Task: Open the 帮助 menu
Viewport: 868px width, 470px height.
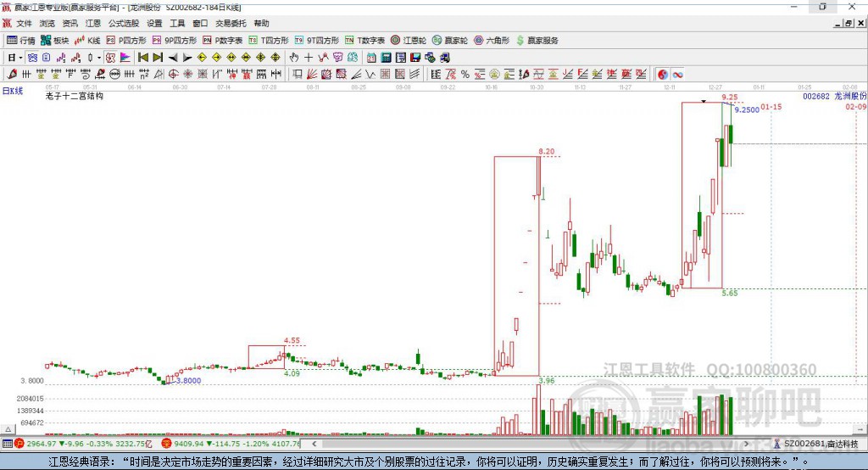Action: click(261, 23)
